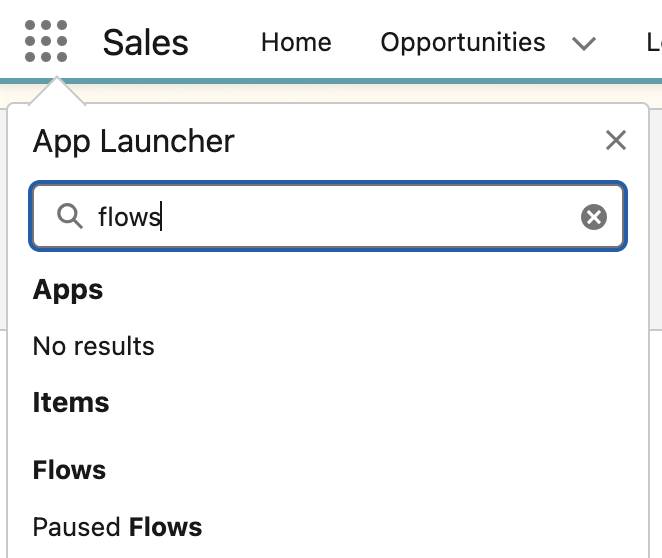Expand the Opportunities tab chevron menu

(584, 43)
